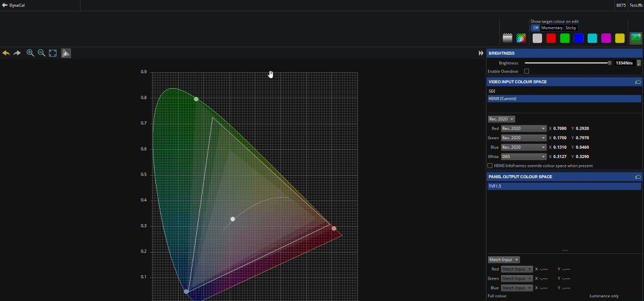The image size is (644, 301).
Task: Set target colour display to Off
Action: click(535, 28)
